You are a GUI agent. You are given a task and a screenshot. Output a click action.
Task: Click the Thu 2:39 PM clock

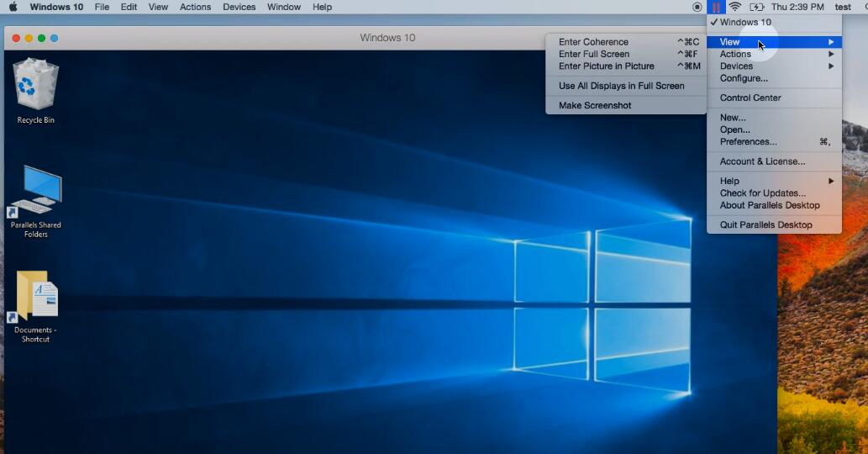click(797, 7)
